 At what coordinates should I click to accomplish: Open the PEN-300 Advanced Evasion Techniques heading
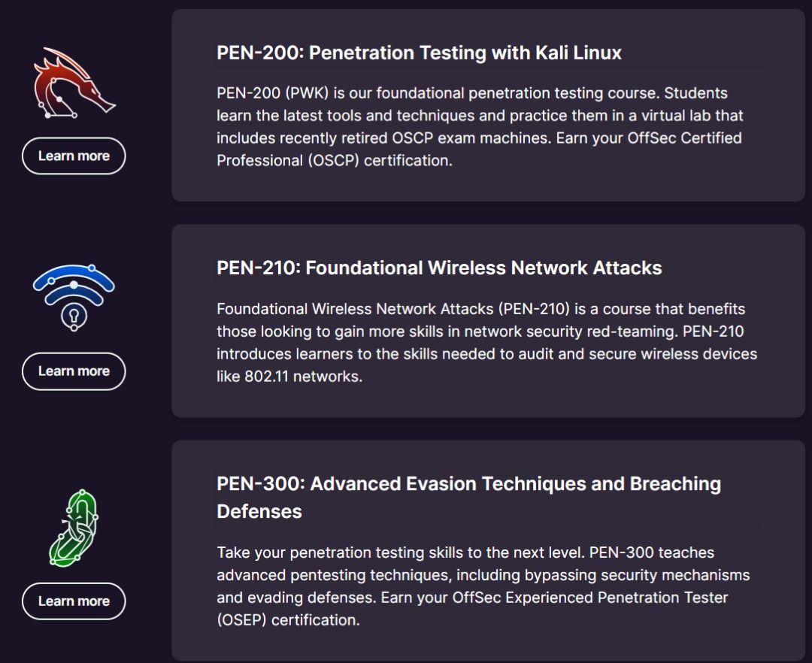click(468, 483)
